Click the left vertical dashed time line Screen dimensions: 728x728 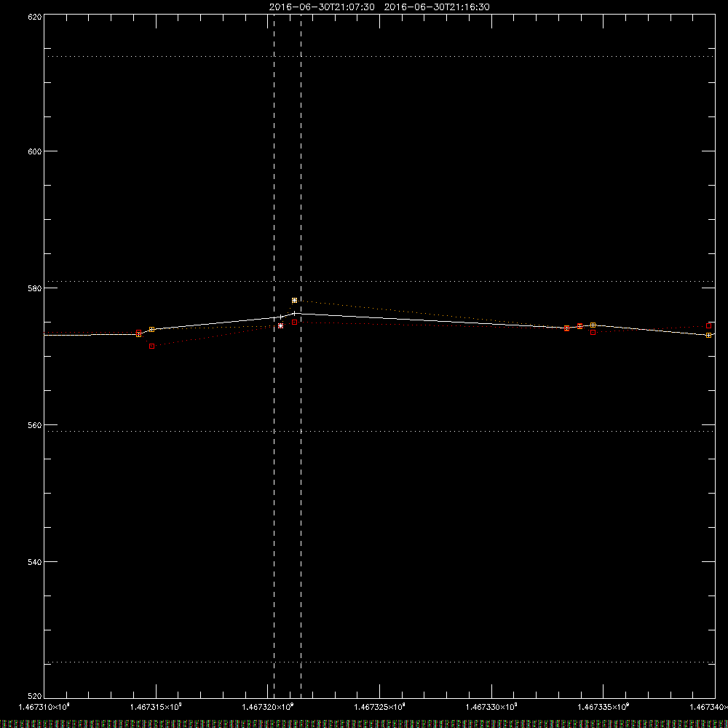pos(274,356)
